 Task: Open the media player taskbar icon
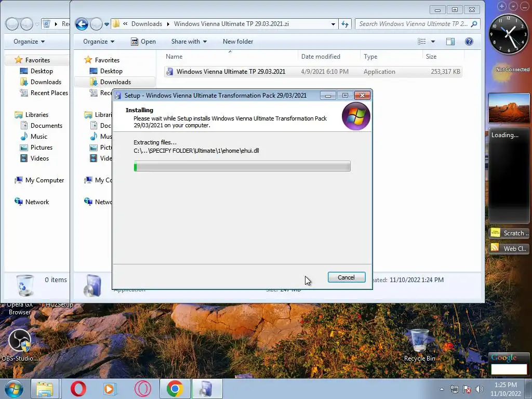click(109, 389)
